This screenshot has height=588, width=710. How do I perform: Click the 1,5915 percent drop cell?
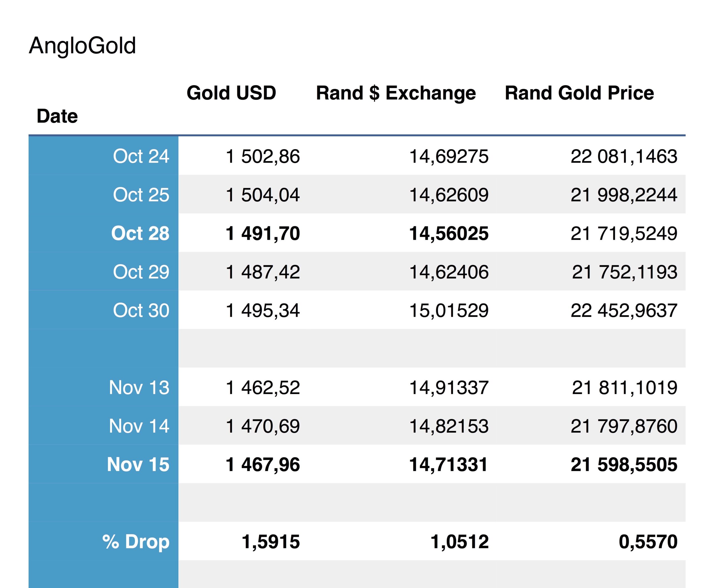[270, 542]
